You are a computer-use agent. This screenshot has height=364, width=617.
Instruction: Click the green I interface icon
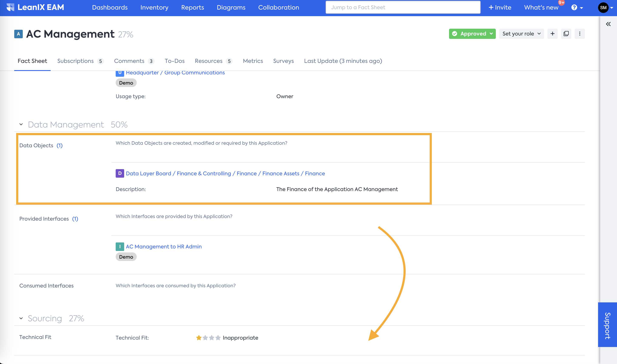point(120,246)
